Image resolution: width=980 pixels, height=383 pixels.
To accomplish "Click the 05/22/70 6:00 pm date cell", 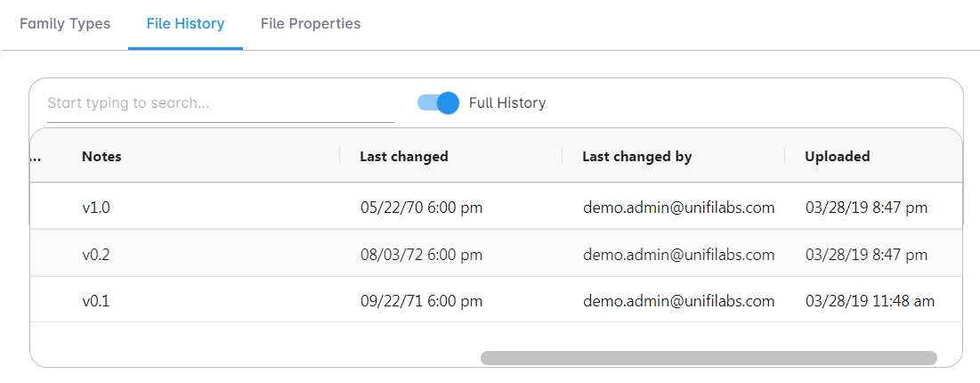I will (421, 208).
